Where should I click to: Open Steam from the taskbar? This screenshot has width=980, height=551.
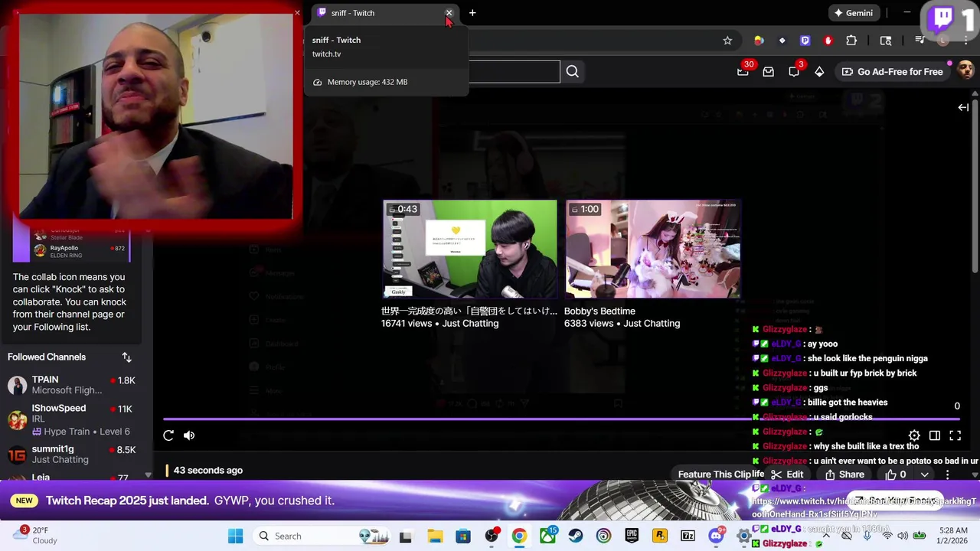(576, 536)
